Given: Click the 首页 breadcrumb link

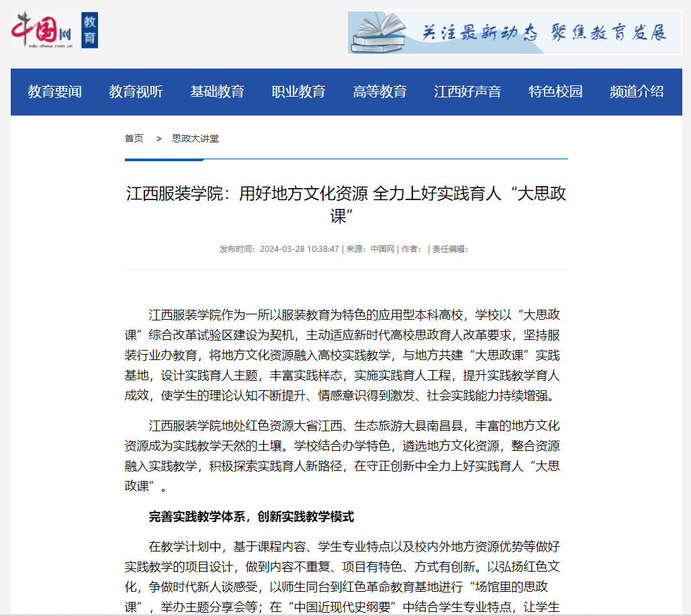Looking at the screenshot, I should [x=134, y=138].
